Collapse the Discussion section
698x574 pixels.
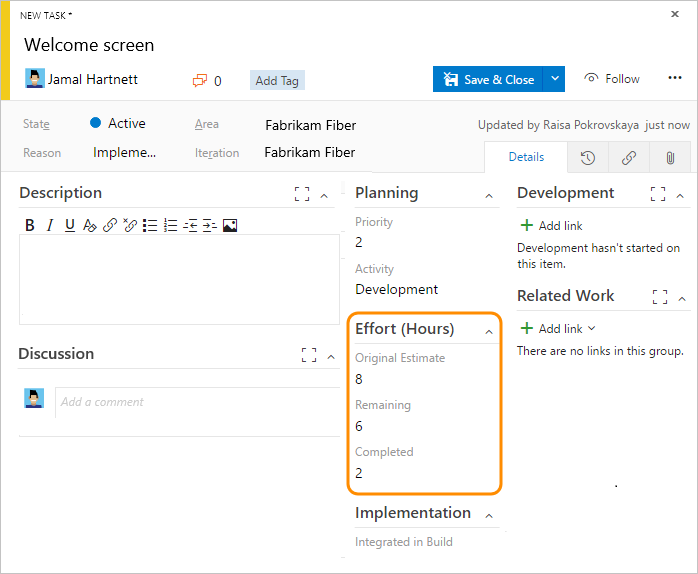(x=331, y=357)
